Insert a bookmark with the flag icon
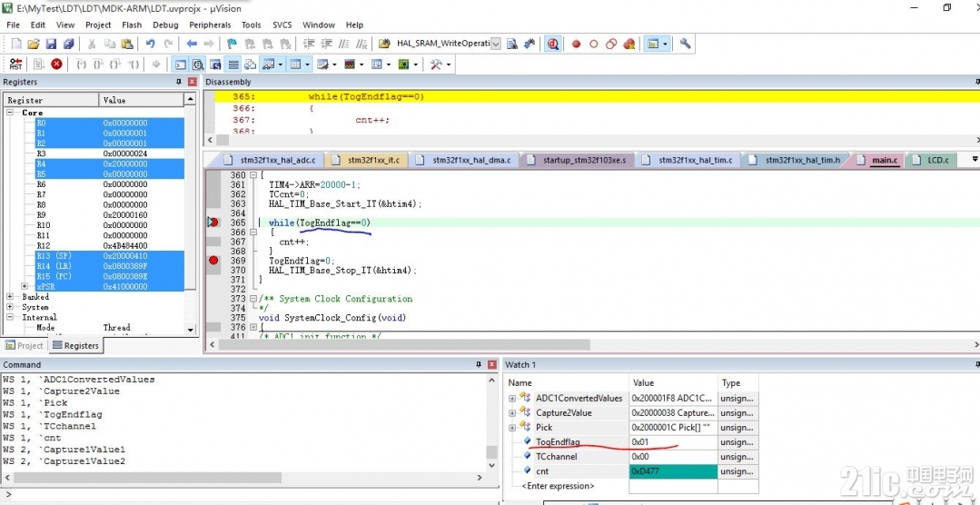 pyautogui.click(x=232, y=44)
